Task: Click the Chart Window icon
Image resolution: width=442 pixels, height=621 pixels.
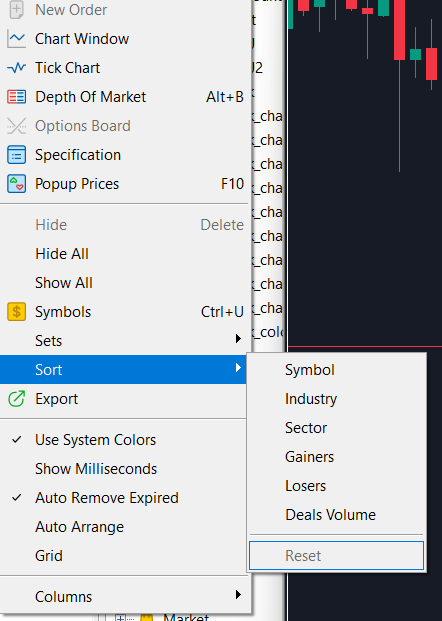Action: pyautogui.click(x=16, y=39)
